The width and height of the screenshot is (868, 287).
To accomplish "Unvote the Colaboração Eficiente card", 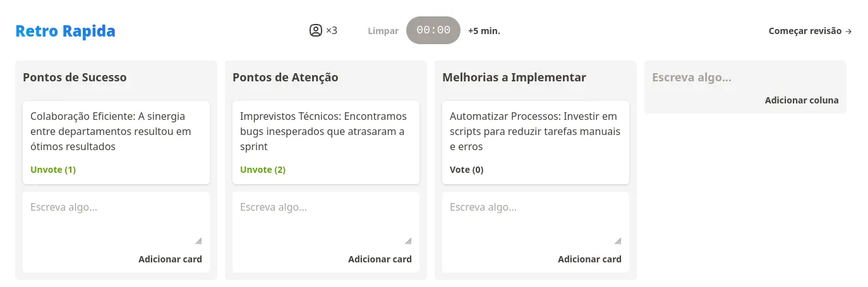I will [53, 170].
